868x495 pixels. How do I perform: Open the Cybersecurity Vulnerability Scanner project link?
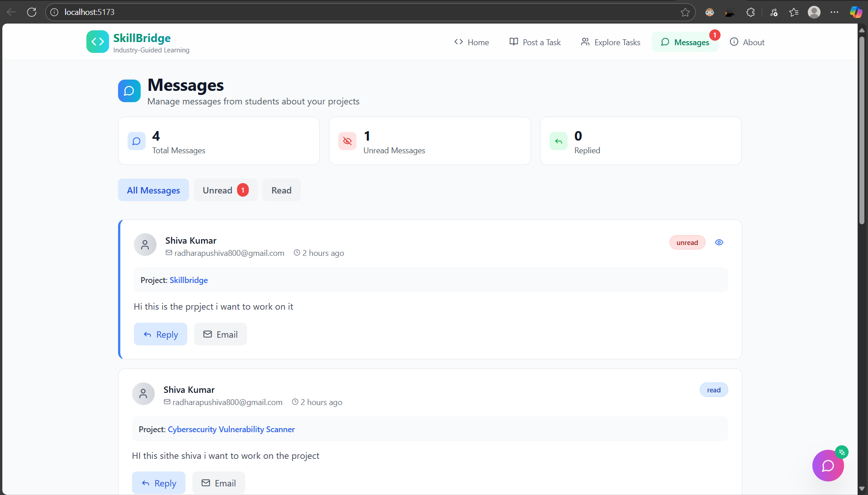pos(231,429)
